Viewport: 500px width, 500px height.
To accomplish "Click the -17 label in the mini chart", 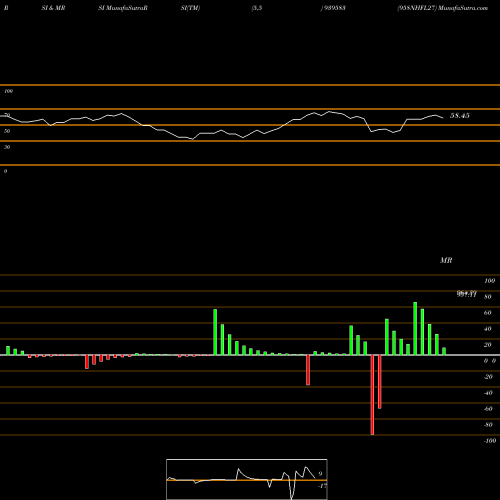I will [x=322, y=486].
